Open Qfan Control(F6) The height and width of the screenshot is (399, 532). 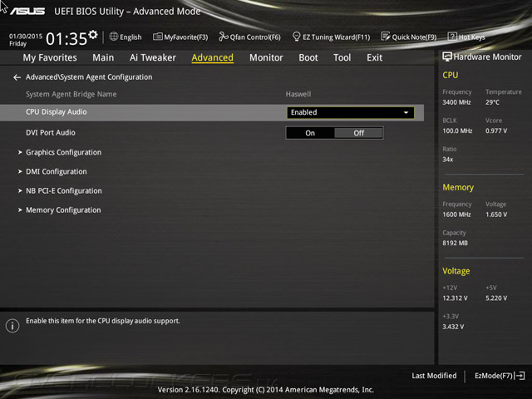tap(249, 37)
